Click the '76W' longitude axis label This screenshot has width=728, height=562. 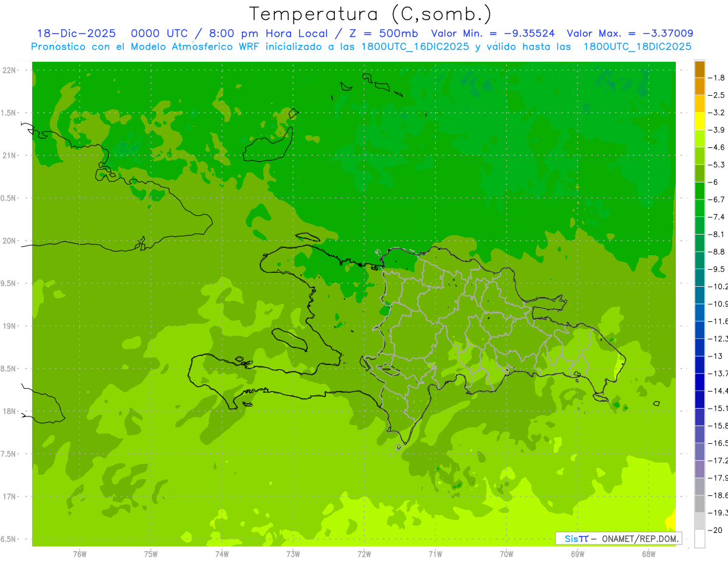click(79, 554)
